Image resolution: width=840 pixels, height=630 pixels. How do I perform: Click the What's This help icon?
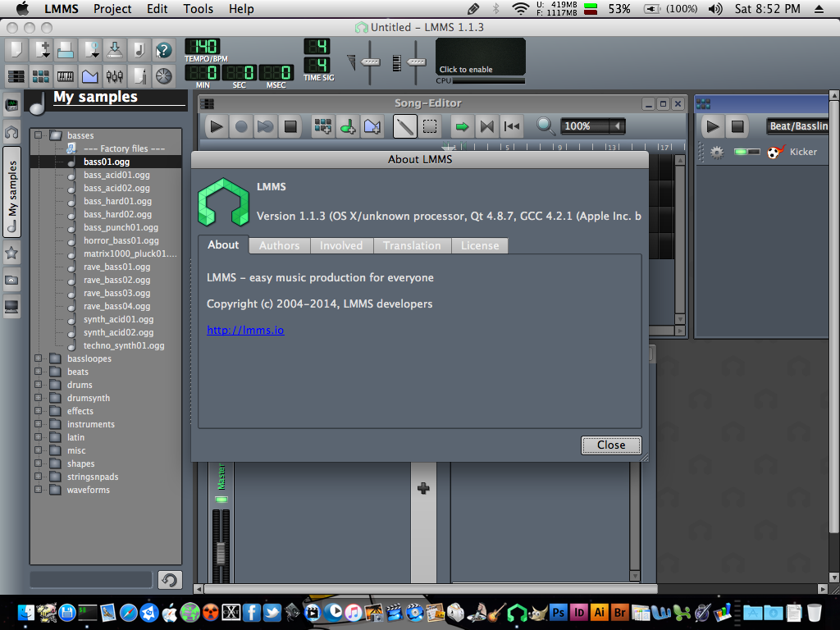(164, 50)
